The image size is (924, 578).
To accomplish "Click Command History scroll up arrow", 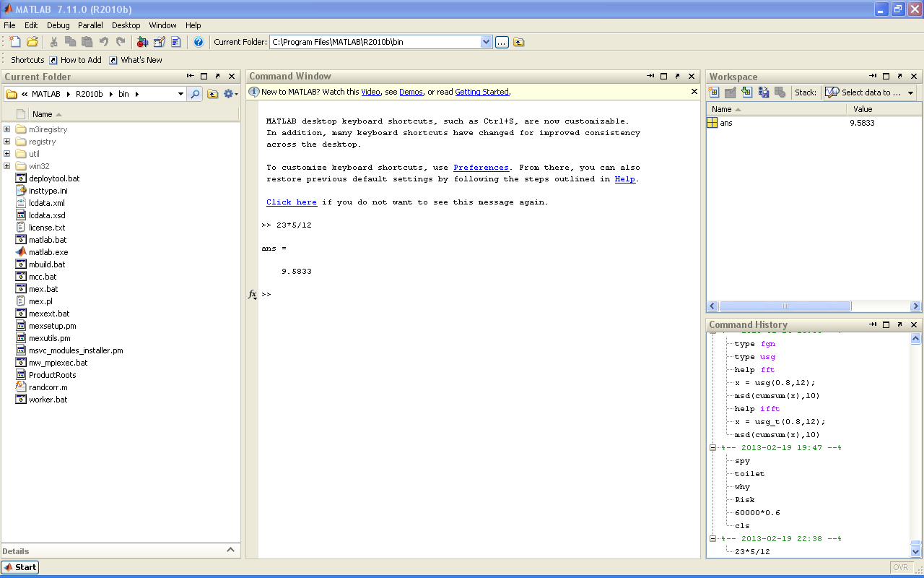I will [x=916, y=339].
